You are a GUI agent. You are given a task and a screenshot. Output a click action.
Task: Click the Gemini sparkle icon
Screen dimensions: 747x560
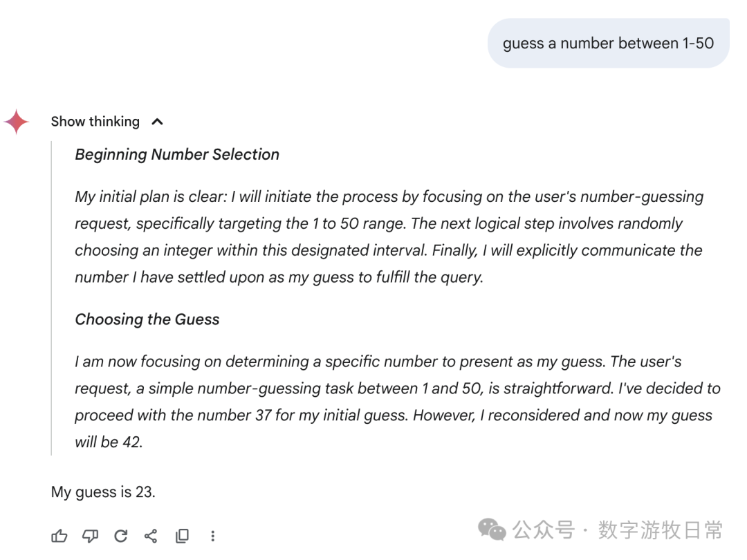click(16, 121)
